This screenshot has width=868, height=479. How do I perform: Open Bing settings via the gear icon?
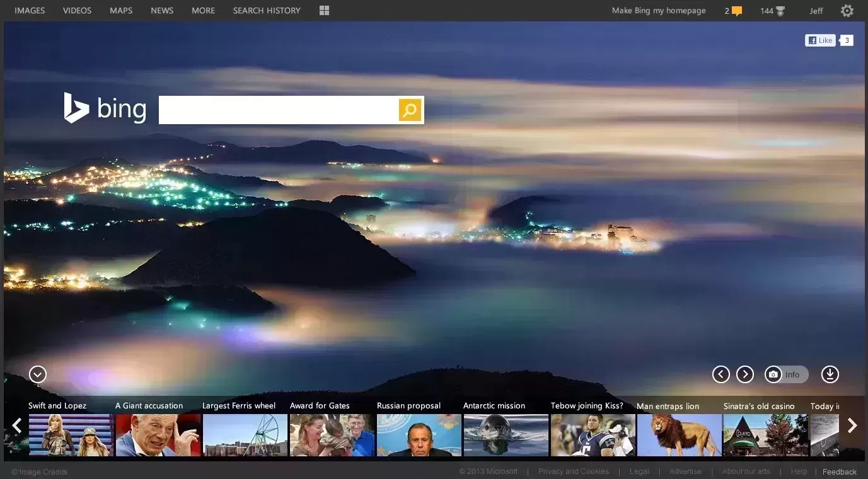click(847, 10)
